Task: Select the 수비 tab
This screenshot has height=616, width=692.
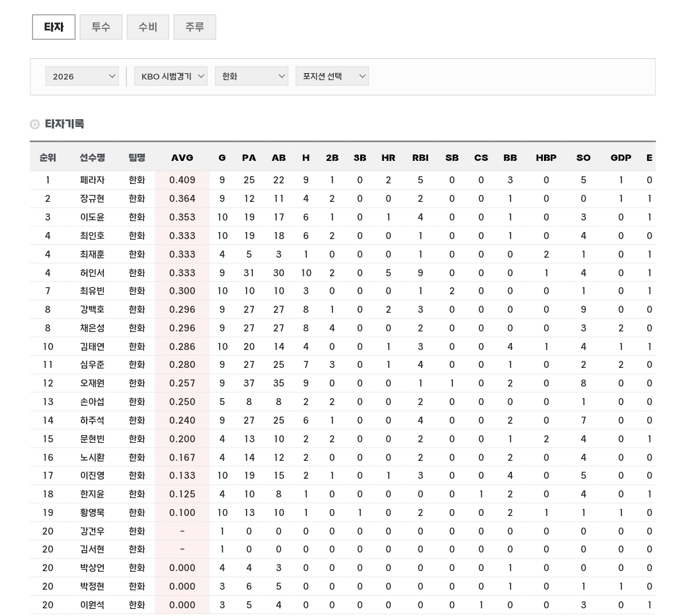Action: pyautogui.click(x=147, y=27)
